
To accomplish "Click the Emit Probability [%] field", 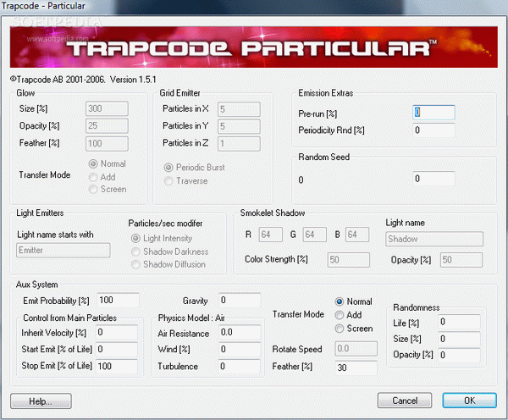I will point(119,300).
